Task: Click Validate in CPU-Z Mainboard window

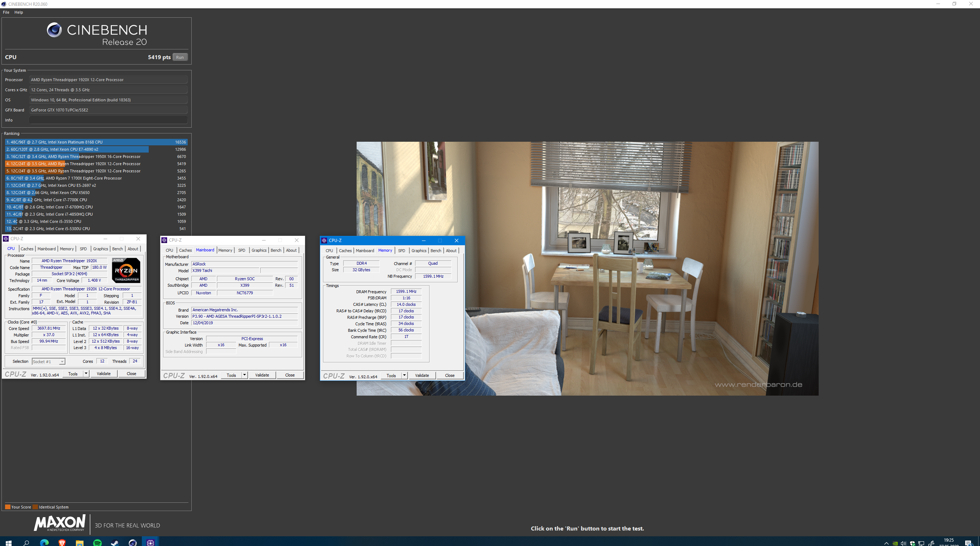Action: click(x=262, y=375)
